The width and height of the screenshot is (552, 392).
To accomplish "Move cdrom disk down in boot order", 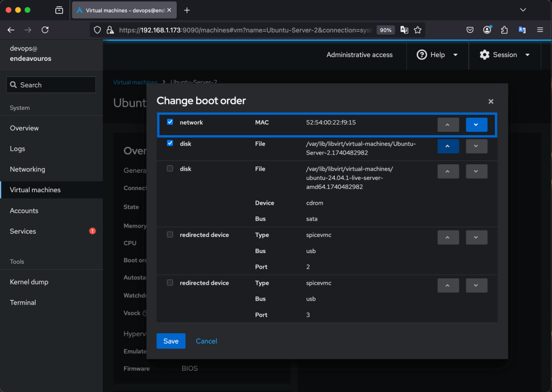I will click(x=476, y=171).
